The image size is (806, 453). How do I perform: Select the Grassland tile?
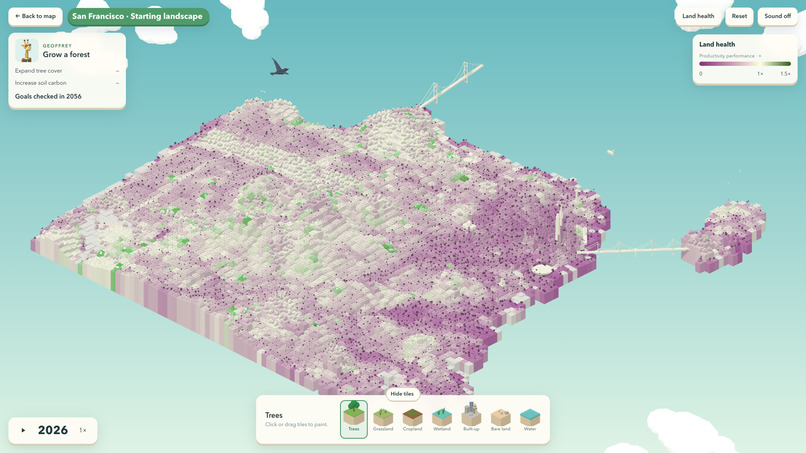pyautogui.click(x=383, y=419)
